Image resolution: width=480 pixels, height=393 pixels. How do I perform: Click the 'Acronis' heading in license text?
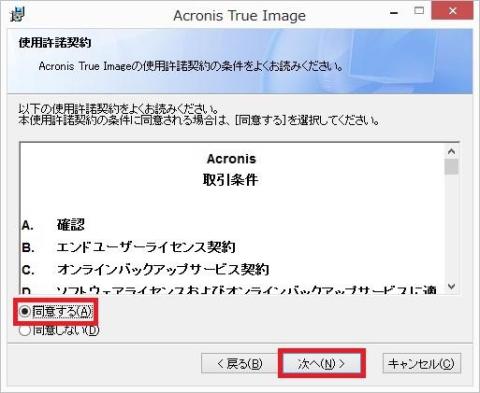click(231, 159)
